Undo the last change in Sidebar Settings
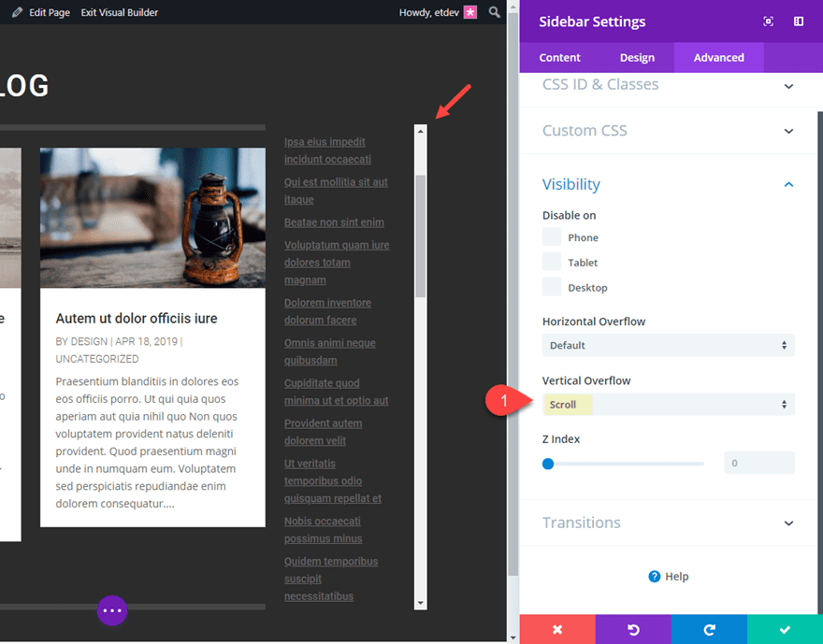 point(633,629)
